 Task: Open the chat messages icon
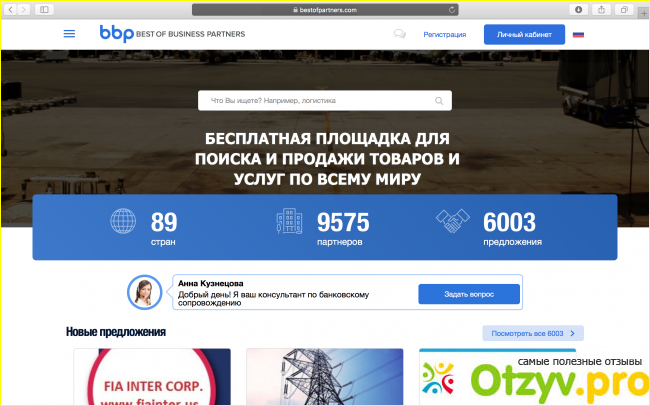(x=400, y=34)
